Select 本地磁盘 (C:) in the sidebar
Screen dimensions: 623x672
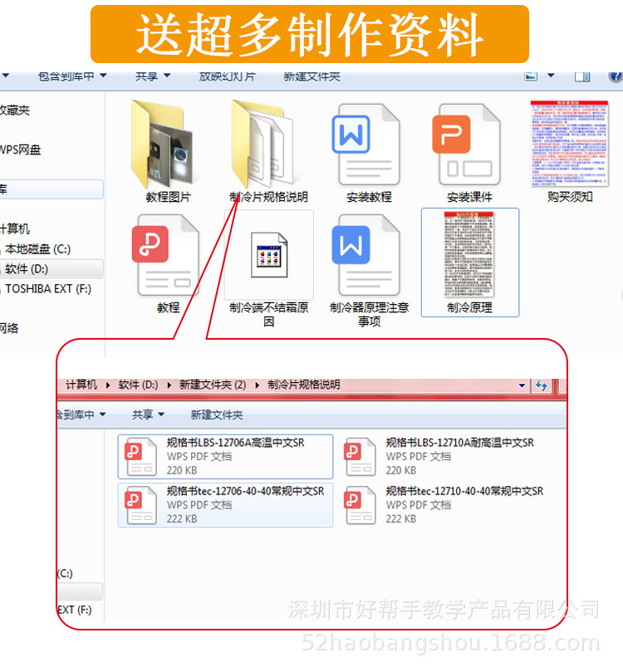click(x=37, y=249)
